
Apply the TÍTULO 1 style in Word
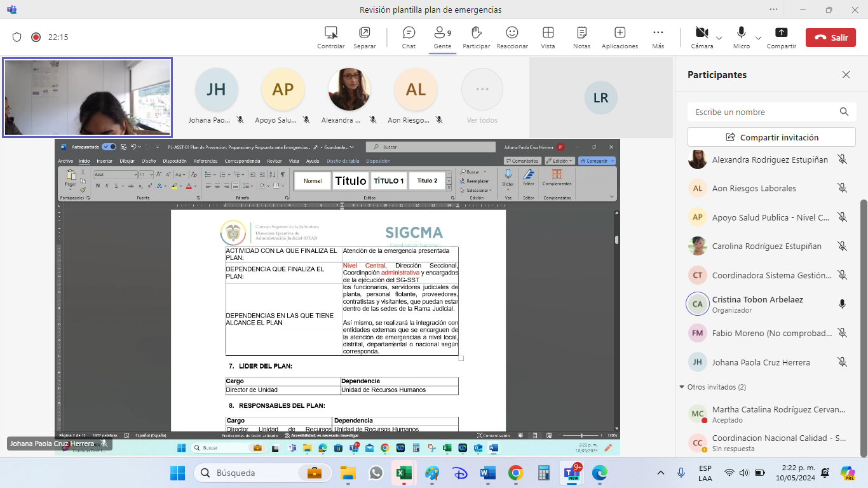point(389,181)
